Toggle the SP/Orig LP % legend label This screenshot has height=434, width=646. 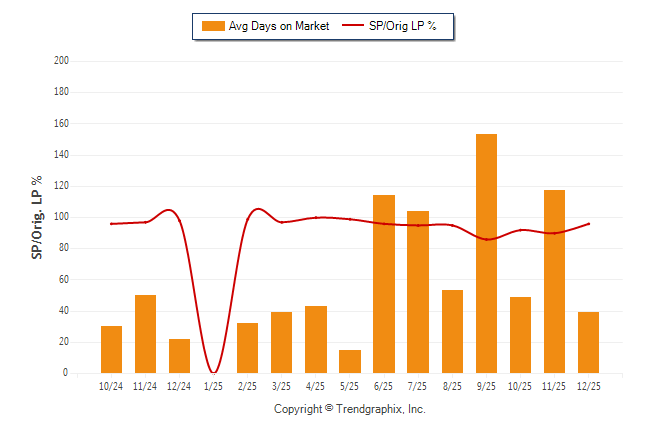pos(404,26)
